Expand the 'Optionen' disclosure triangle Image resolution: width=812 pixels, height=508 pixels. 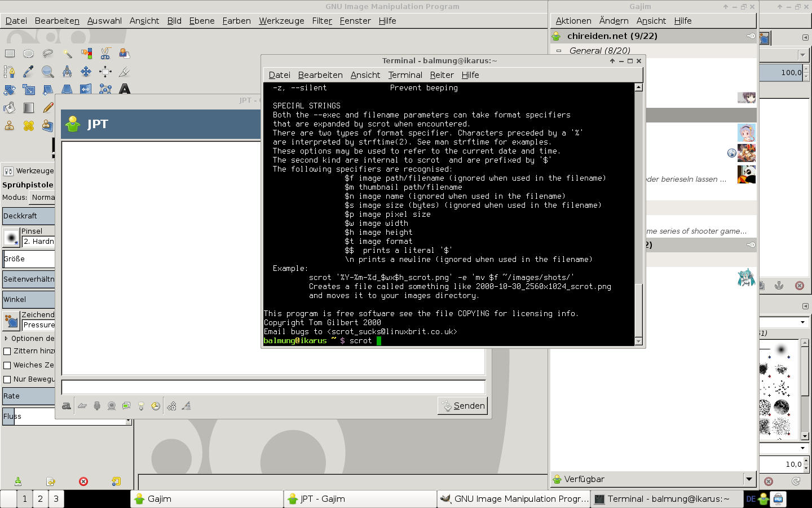point(6,339)
